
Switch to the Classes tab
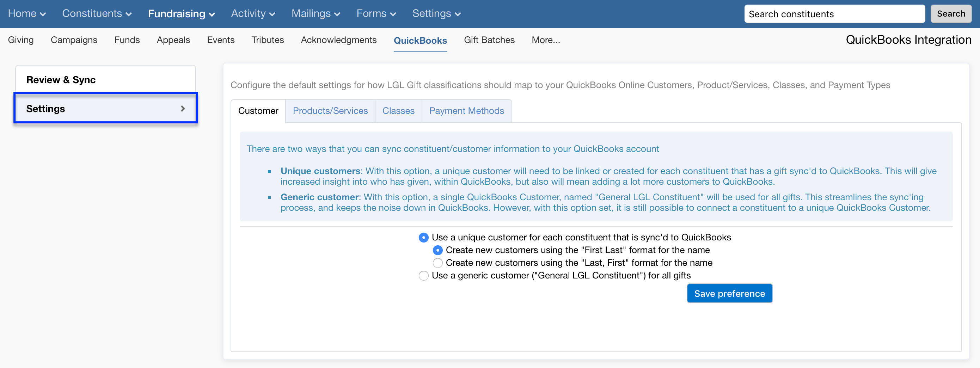(398, 111)
